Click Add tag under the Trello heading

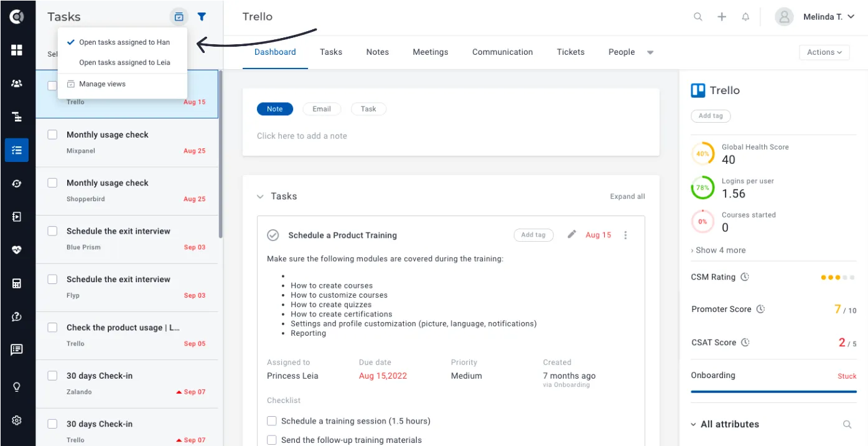coord(711,116)
